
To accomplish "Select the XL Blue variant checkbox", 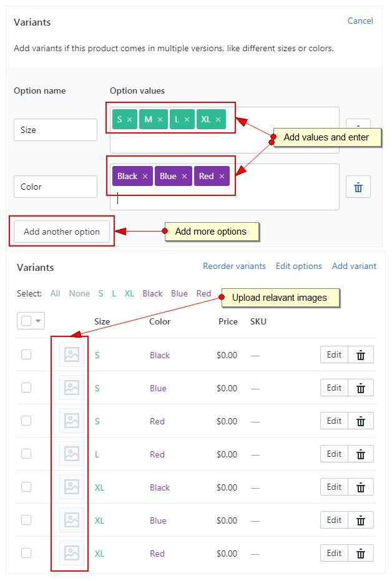I will pos(26,520).
